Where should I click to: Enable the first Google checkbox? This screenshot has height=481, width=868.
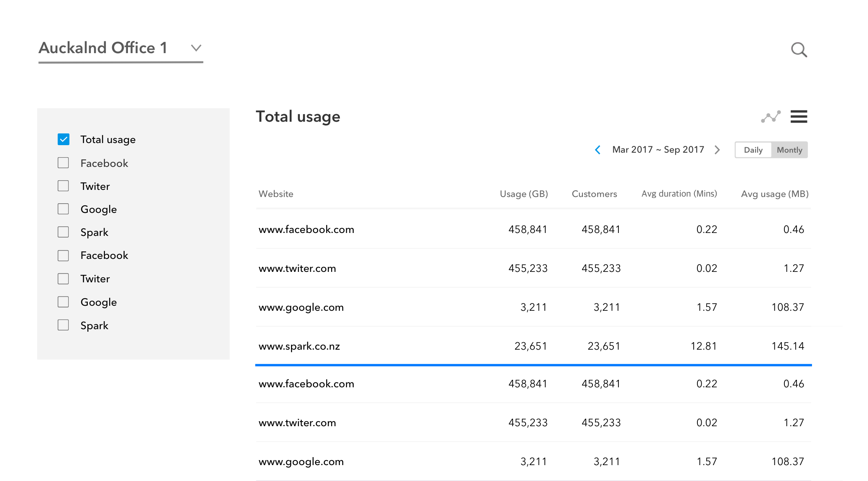(x=64, y=209)
